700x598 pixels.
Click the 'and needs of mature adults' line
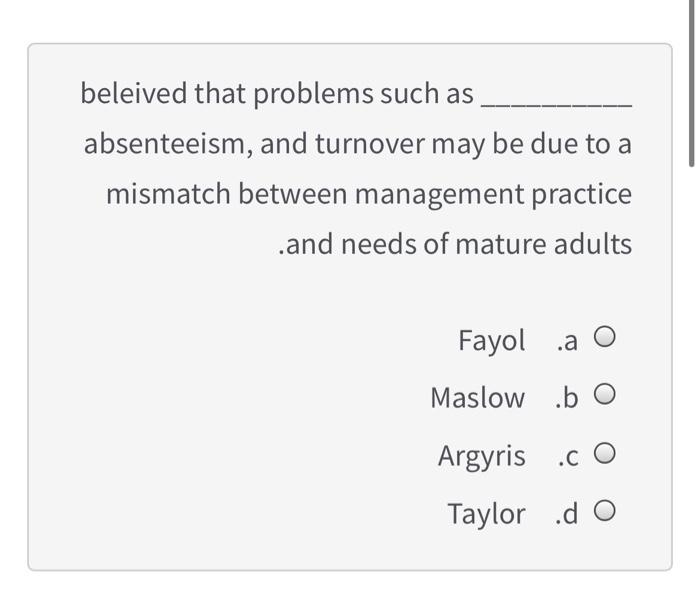coord(455,243)
